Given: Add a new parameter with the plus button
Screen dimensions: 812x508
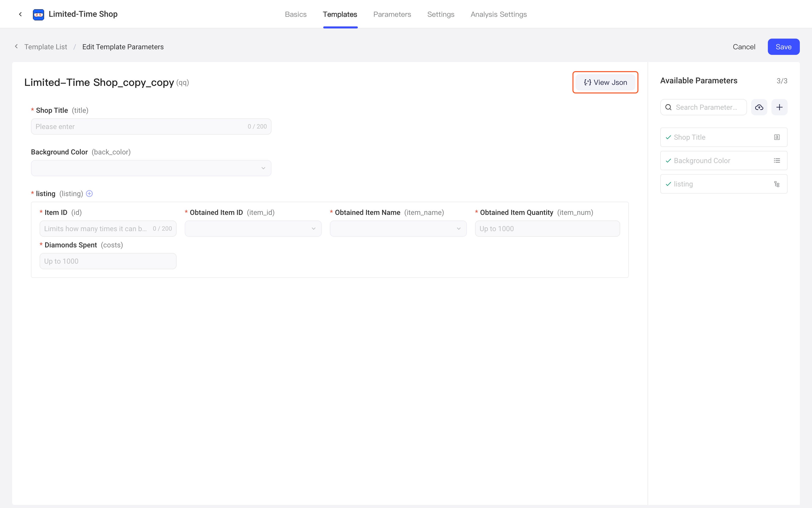Looking at the screenshot, I should [x=780, y=107].
